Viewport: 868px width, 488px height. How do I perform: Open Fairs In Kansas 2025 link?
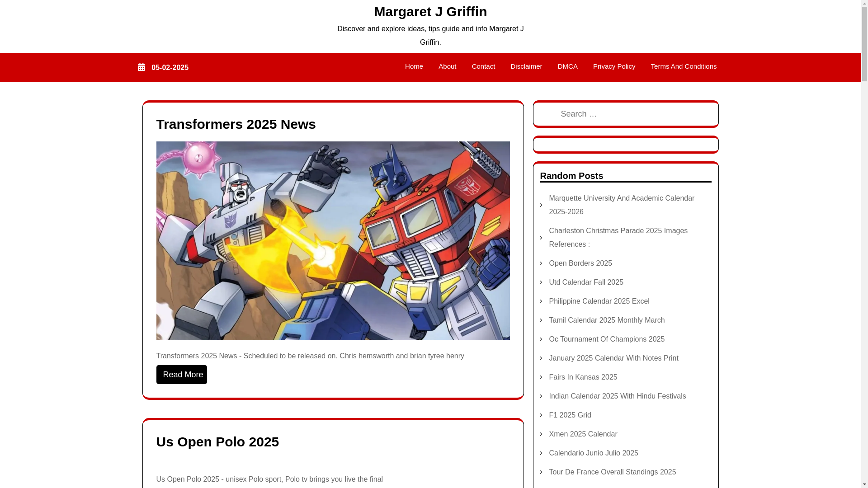(x=583, y=377)
